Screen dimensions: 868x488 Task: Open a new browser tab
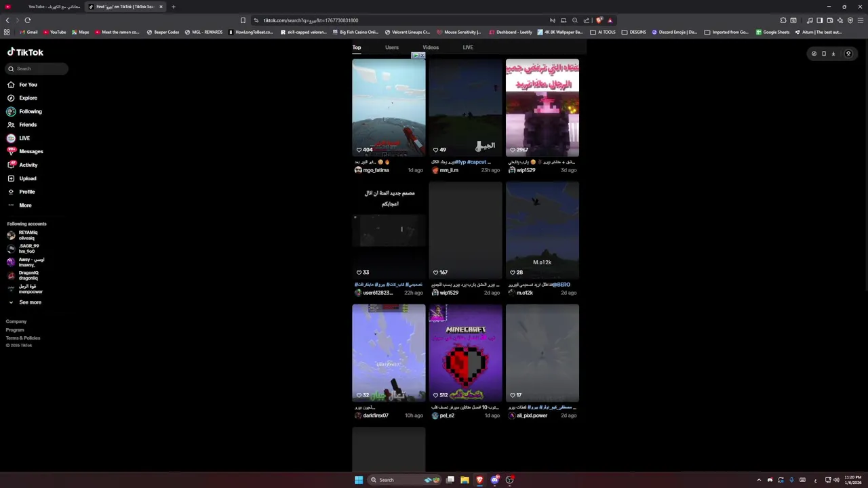point(173,7)
